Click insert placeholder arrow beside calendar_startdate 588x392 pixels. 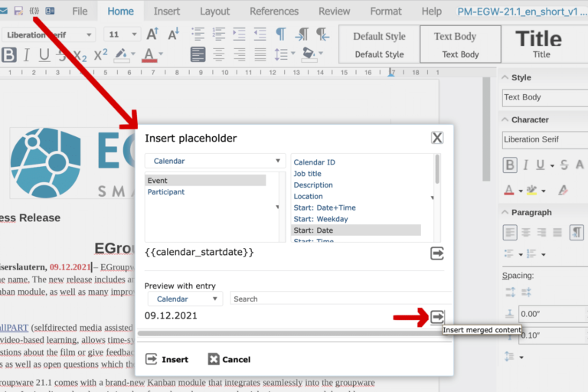pyautogui.click(x=437, y=253)
